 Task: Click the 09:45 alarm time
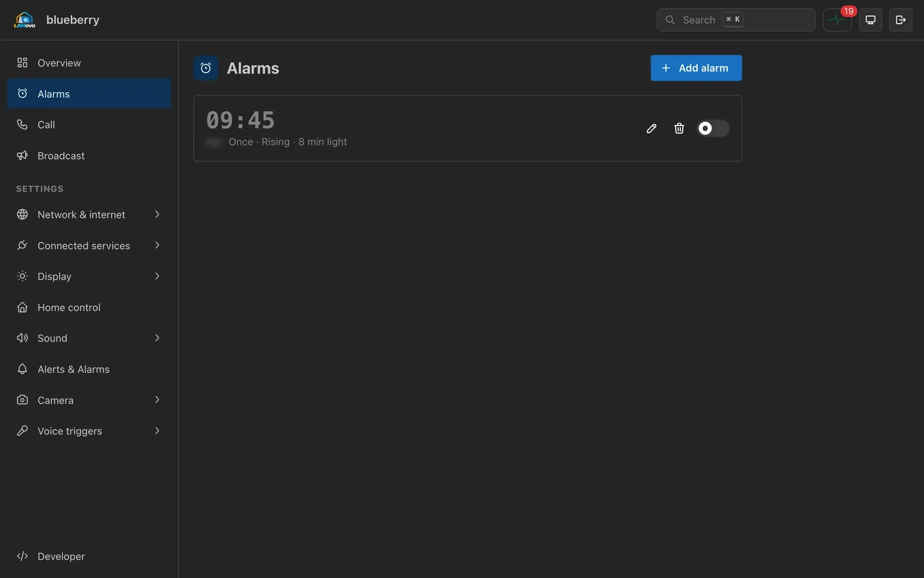[240, 120]
